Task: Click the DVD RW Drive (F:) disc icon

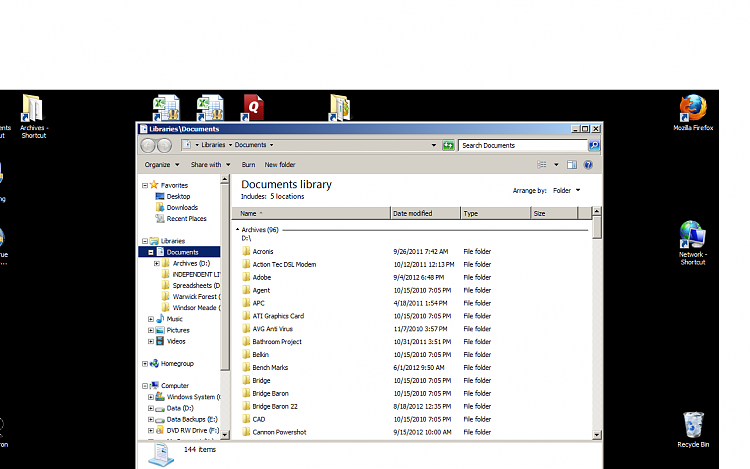Action: tap(160, 430)
